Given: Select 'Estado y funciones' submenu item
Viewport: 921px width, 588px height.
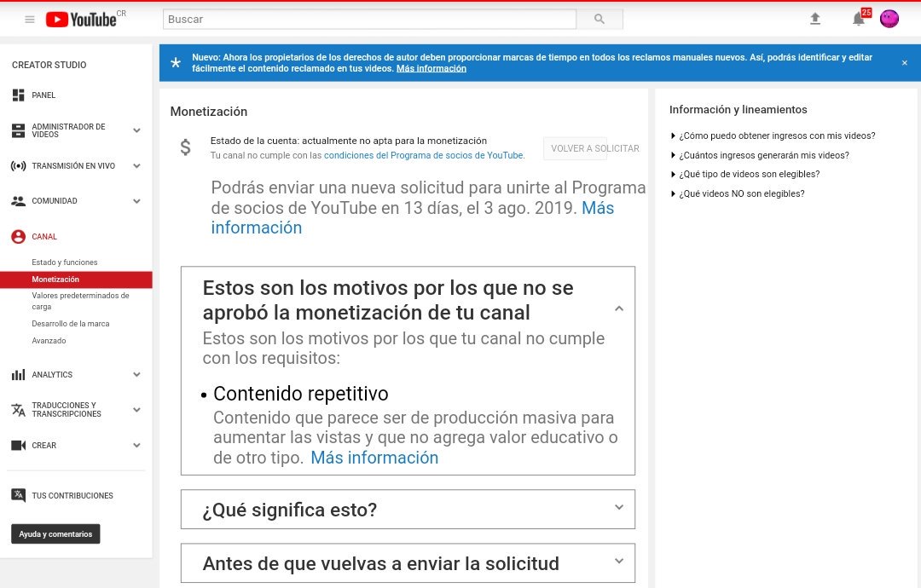Looking at the screenshot, I should tap(65, 262).
